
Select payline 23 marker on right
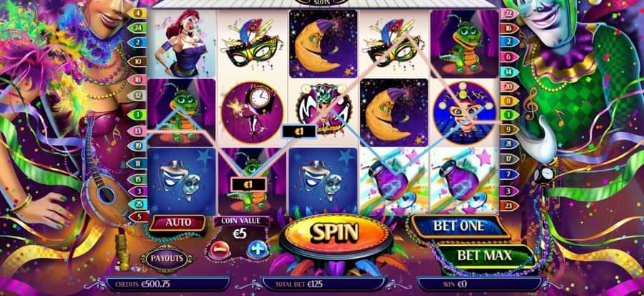click(x=509, y=206)
